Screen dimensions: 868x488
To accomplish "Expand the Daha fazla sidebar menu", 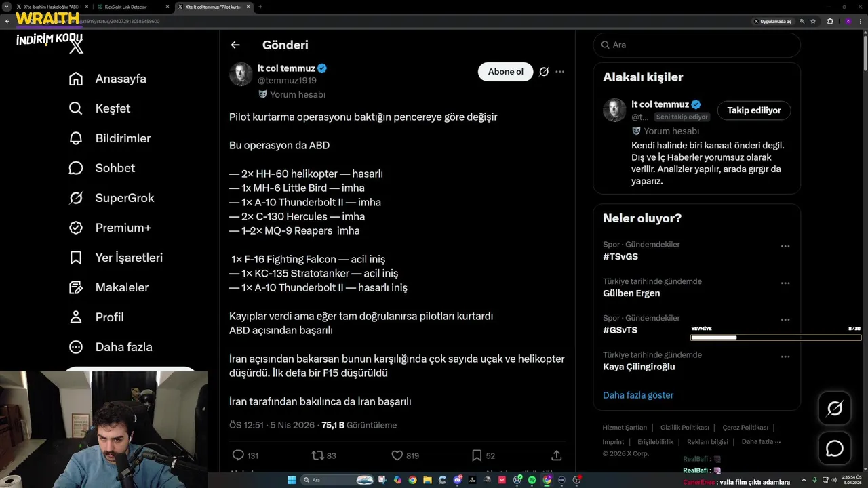I will [x=111, y=347].
